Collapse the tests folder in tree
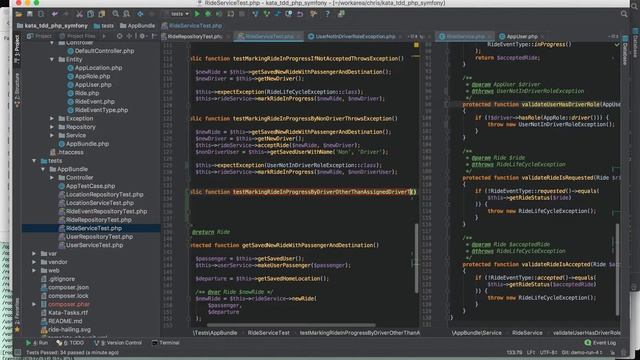 (34, 161)
